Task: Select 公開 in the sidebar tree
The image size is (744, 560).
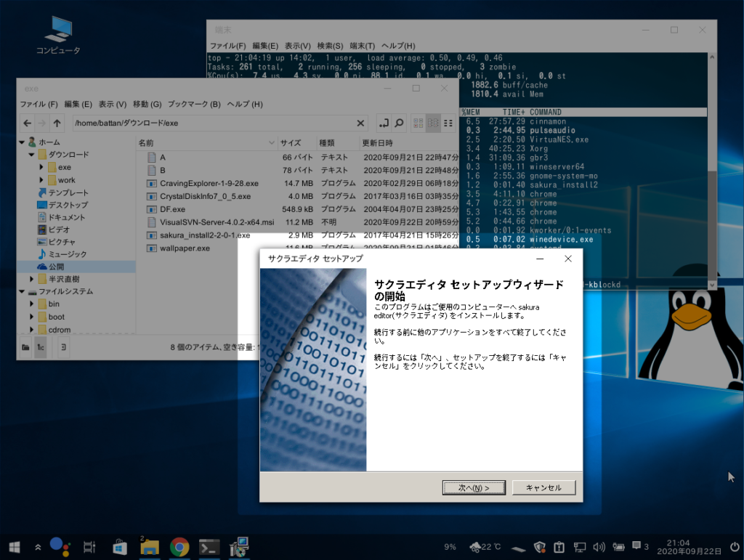Action: 56,267
